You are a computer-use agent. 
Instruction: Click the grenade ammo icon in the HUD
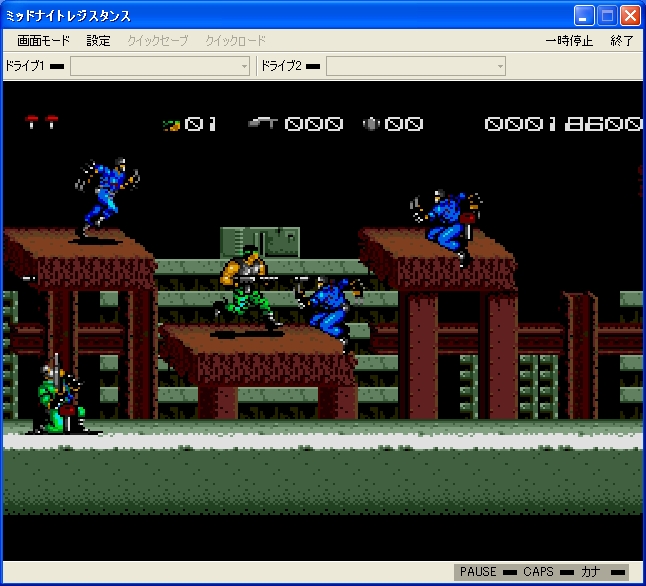(371, 124)
